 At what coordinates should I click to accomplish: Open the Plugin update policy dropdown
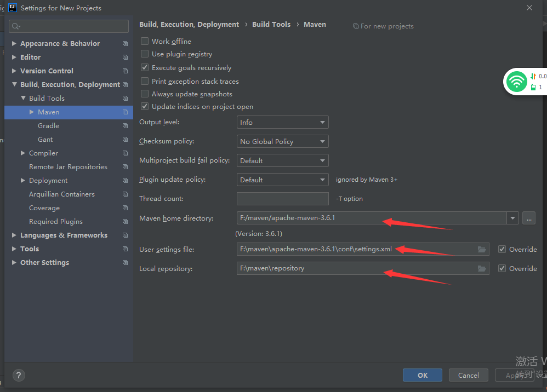tap(283, 180)
